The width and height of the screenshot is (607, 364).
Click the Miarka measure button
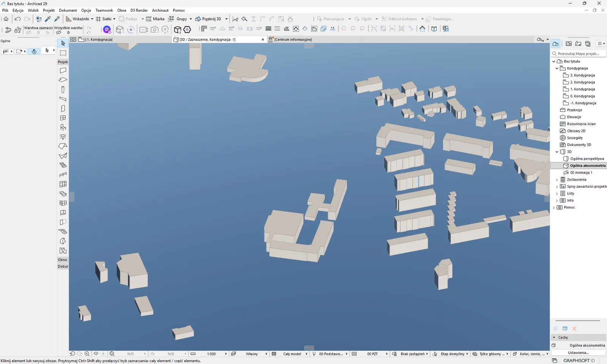tap(155, 19)
